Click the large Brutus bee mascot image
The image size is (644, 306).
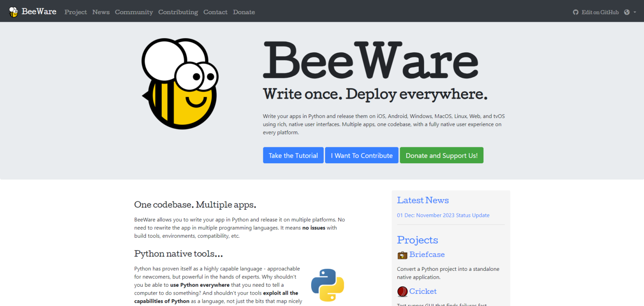[180, 84]
